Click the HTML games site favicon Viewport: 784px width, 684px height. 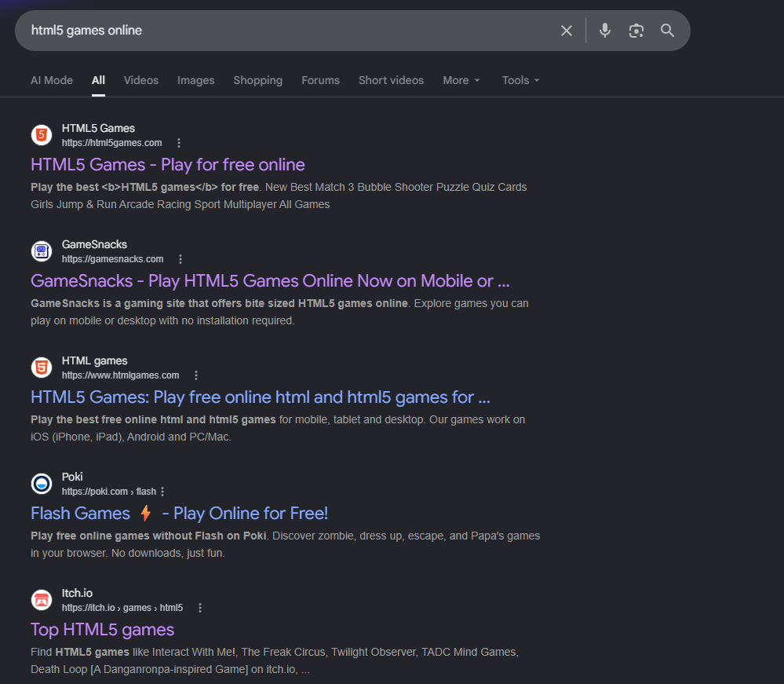pos(42,368)
